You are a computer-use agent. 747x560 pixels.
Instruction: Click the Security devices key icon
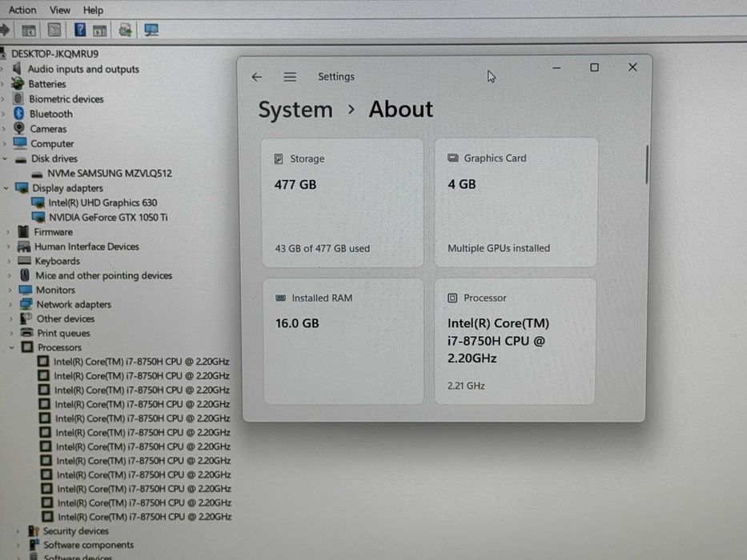[x=34, y=530]
